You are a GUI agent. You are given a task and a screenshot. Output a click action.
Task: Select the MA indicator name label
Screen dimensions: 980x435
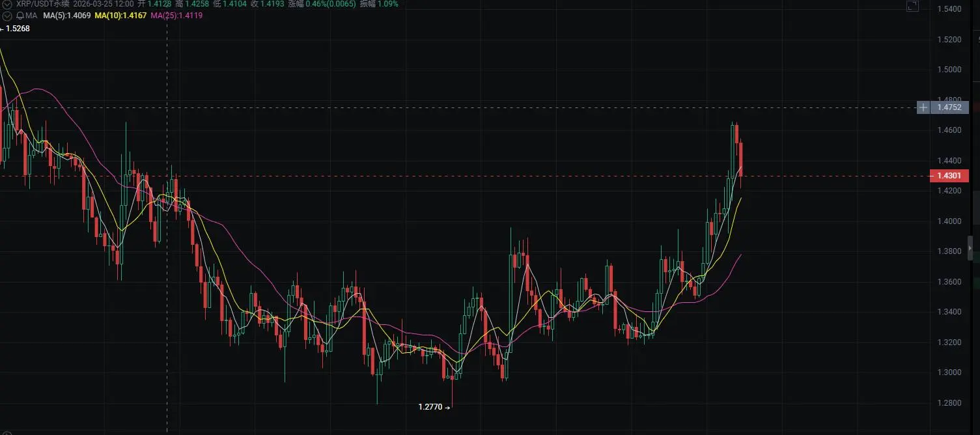[31, 15]
